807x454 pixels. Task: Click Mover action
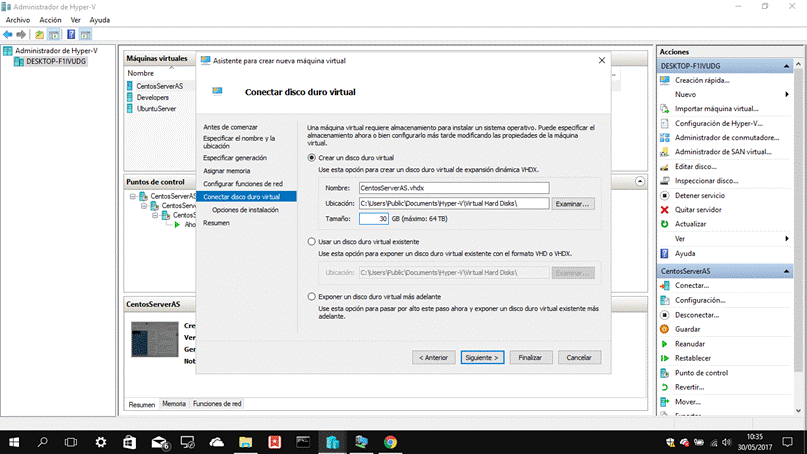pyautogui.click(x=688, y=402)
